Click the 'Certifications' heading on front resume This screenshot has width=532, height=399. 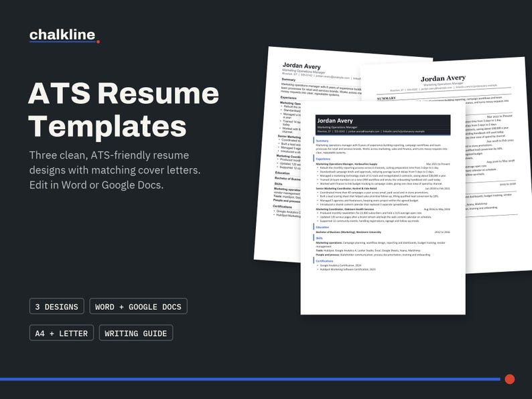tap(324, 261)
